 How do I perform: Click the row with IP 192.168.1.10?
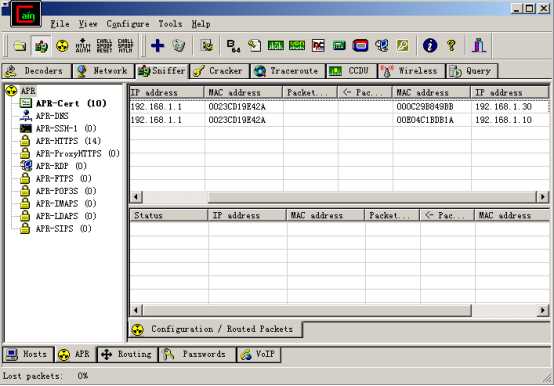(339, 120)
